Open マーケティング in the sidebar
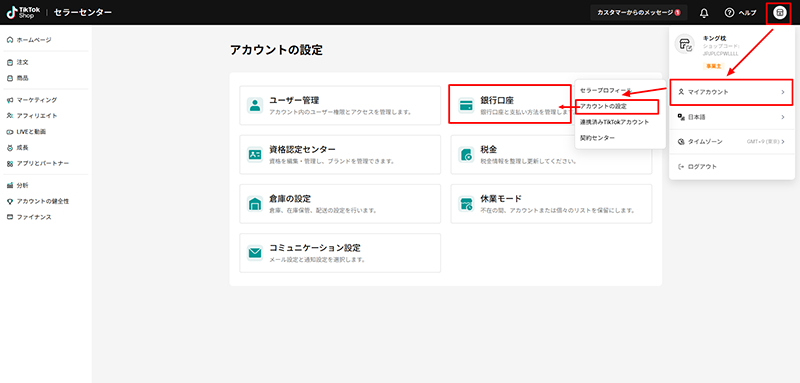The image size is (800, 383). click(x=37, y=100)
